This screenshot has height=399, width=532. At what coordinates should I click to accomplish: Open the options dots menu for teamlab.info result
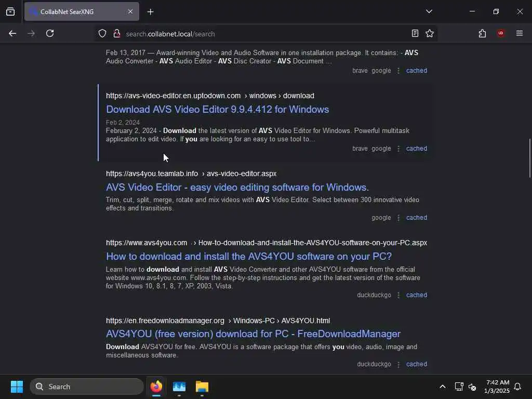tap(398, 218)
